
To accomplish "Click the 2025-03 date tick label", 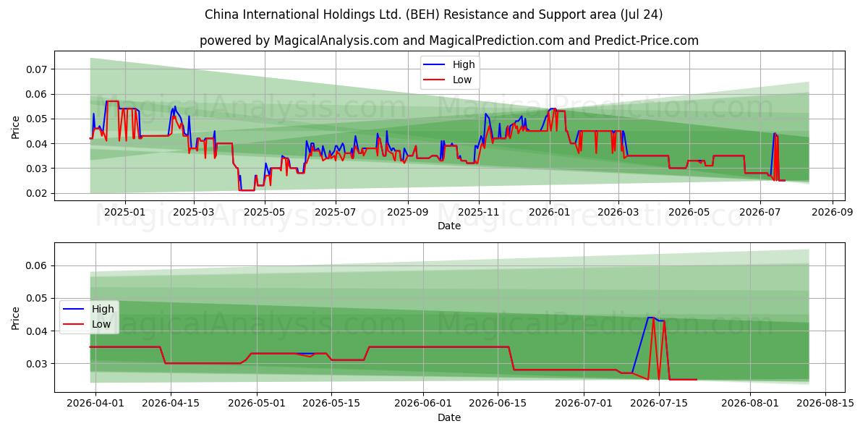I will (x=194, y=213).
